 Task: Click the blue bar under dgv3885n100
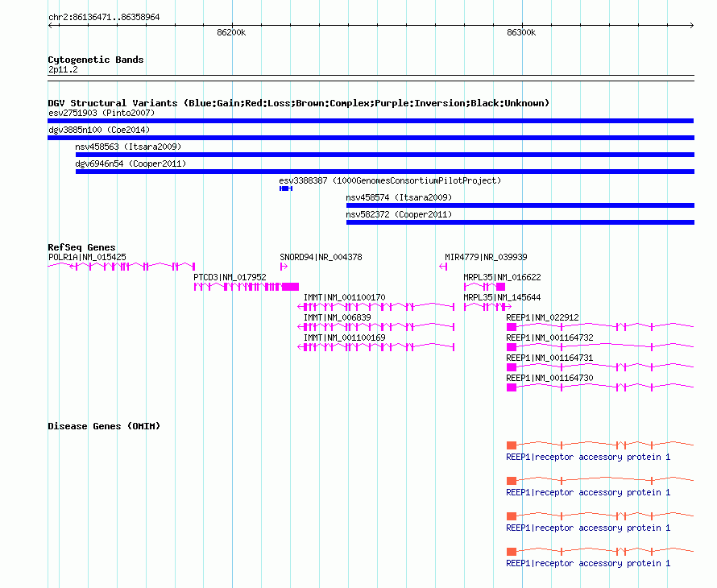[371, 138]
